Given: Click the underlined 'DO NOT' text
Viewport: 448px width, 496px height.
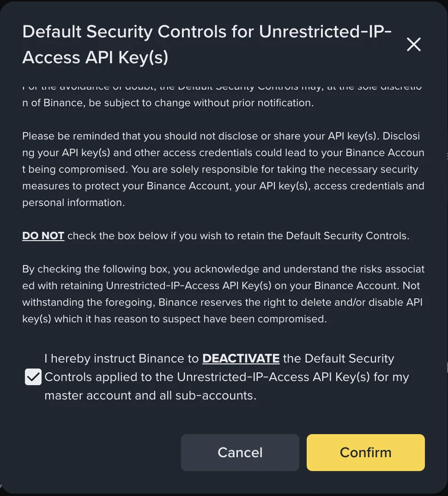Looking at the screenshot, I should 43,236.
